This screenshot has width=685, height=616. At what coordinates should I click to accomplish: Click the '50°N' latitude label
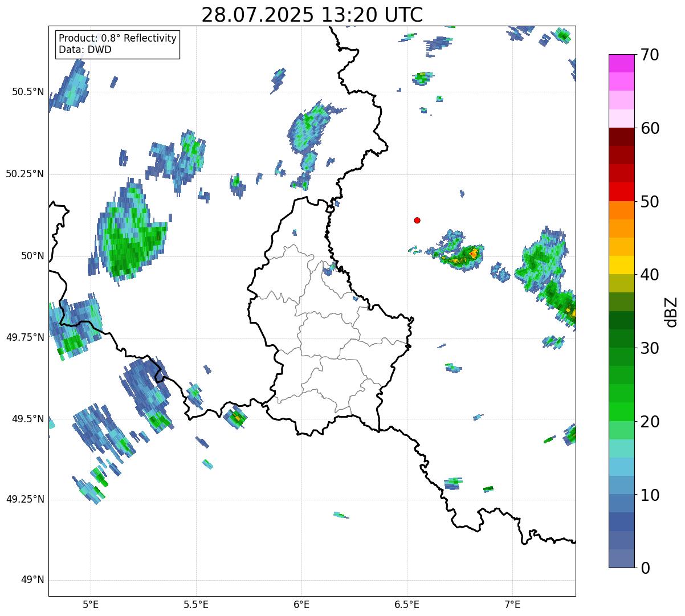[32, 256]
